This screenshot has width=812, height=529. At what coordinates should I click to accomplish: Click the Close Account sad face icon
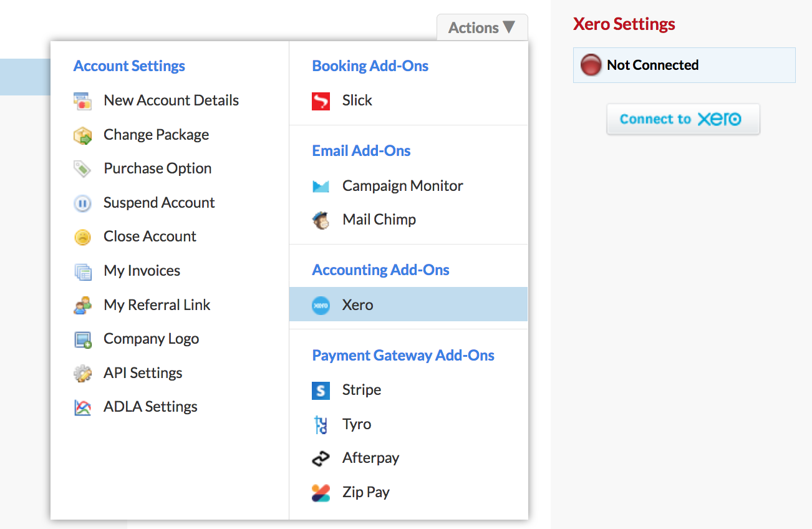(82, 236)
